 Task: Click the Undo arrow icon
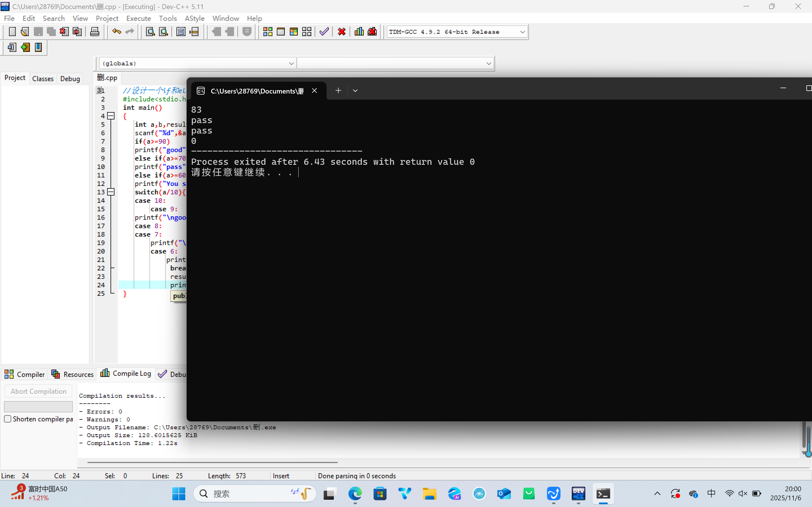click(116, 32)
